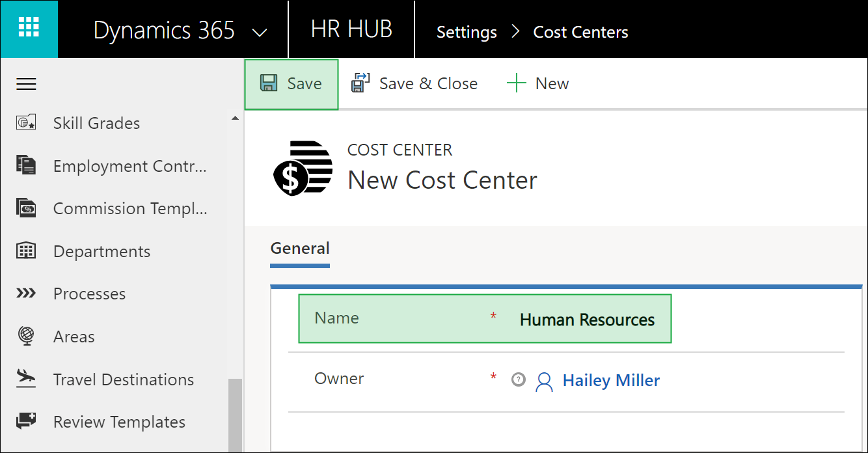Click the cost center dollar icon
The height and width of the screenshot is (453, 868).
click(x=303, y=168)
